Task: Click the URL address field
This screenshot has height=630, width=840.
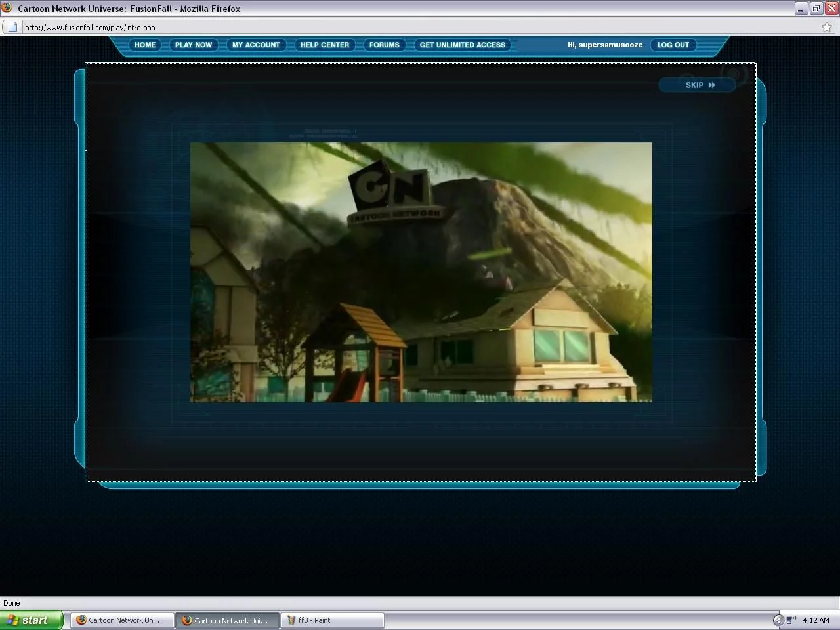Action: point(420,28)
